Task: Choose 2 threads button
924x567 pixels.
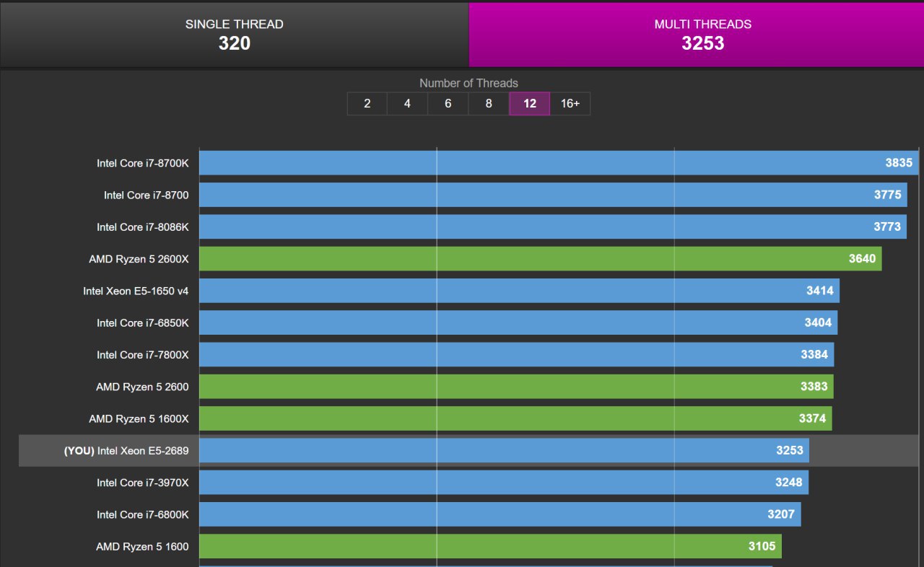Action: (x=367, y=103)
